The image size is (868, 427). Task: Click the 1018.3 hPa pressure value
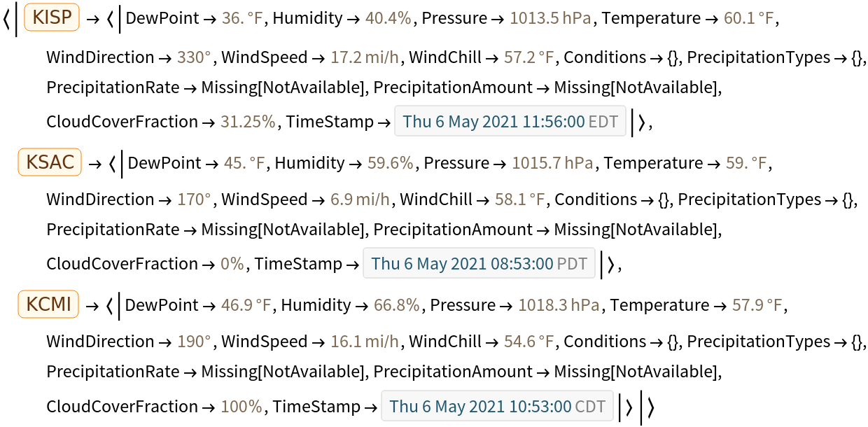(559, 305)
